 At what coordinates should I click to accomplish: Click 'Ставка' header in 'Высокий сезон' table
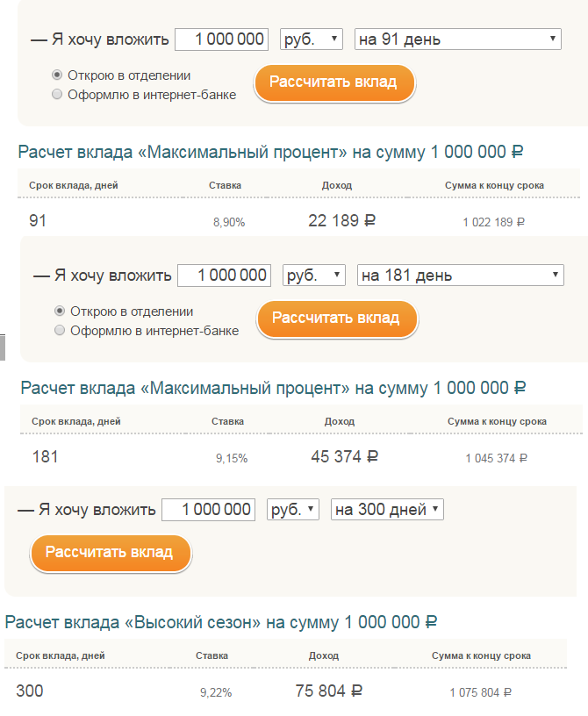click(213, 656)
